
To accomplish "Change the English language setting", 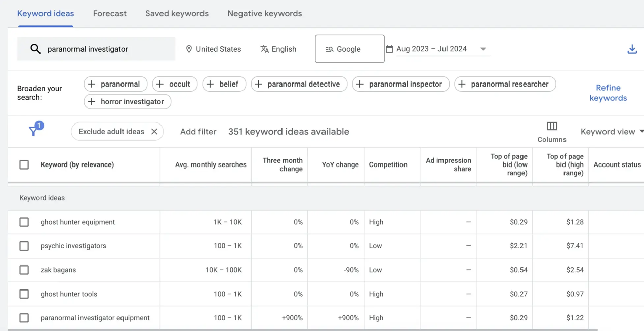I will 278,49.
